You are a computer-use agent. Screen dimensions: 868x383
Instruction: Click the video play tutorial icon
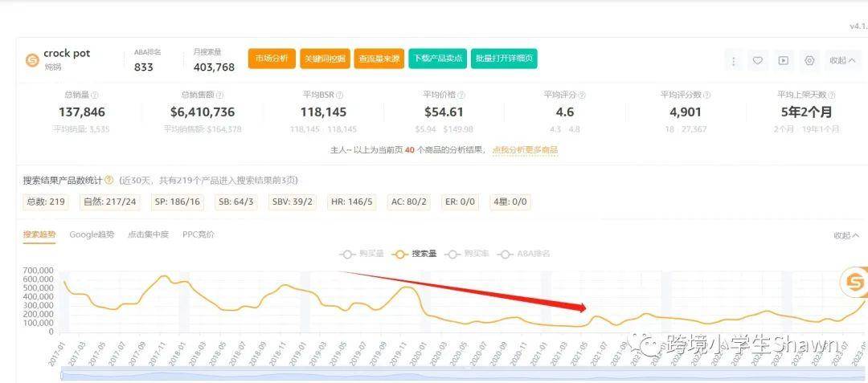pos(784,60)
